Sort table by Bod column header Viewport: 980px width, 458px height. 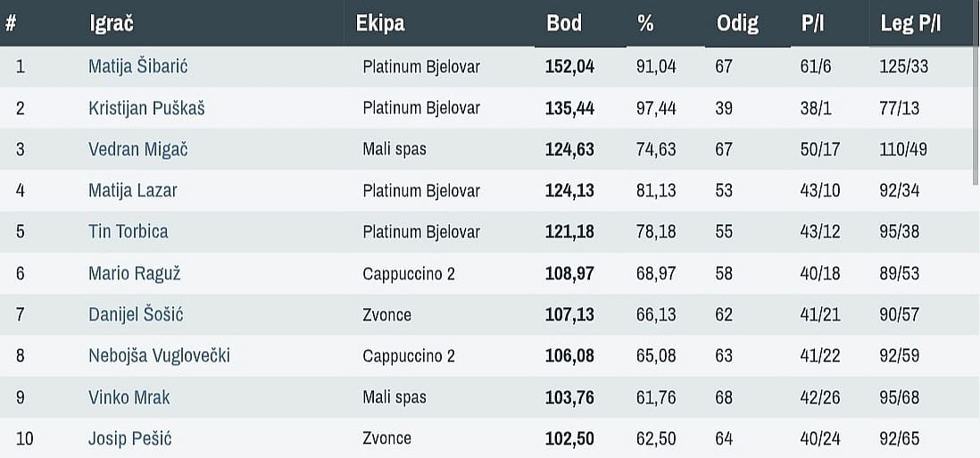click(x=564, y=23)
